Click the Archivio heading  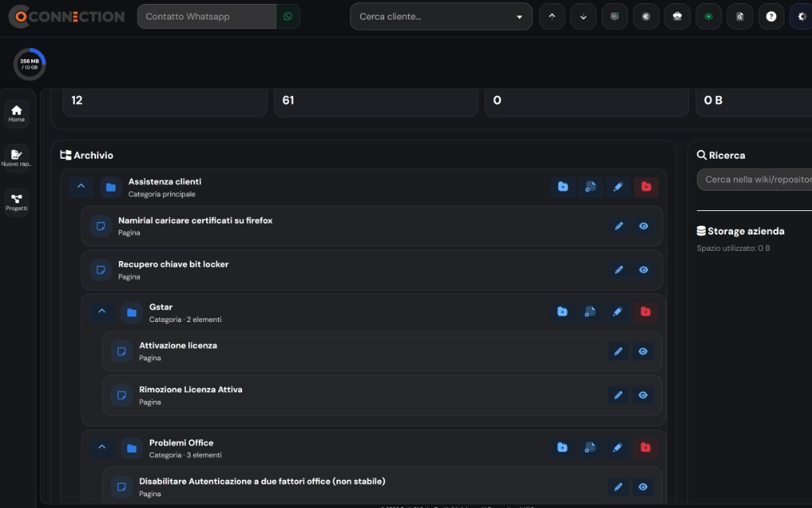87,155
